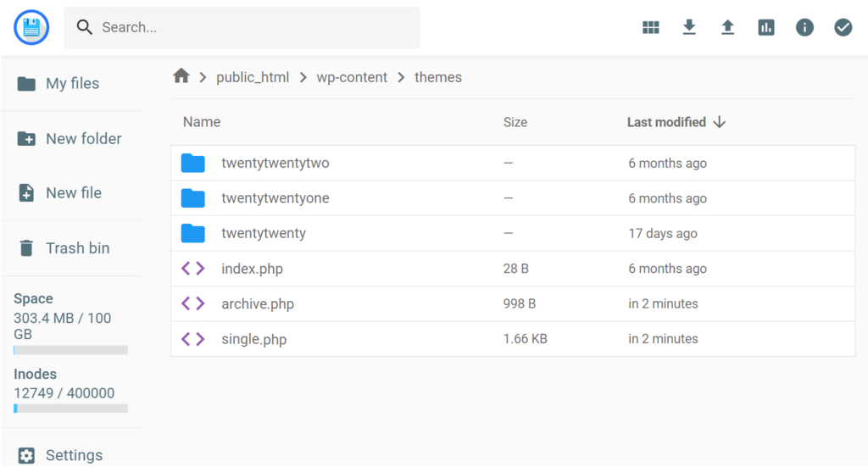Click the upload icon in top toolbar

[727, 28]
